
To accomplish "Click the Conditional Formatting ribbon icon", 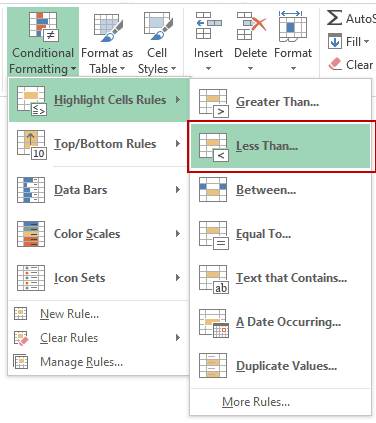I will [44, 27].
